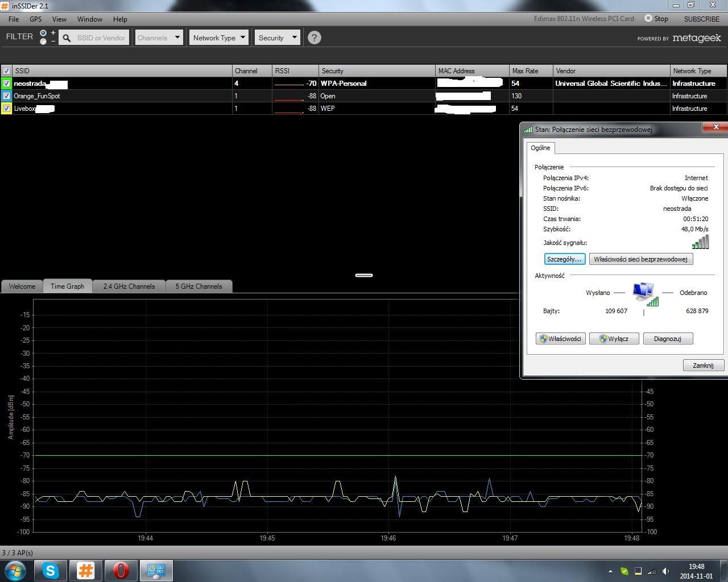
Task: Switch to the 5 GHz Channels tab
Action: 198,286
